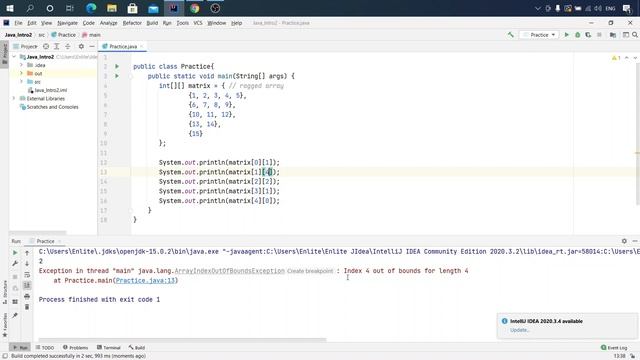Open Chrome from the Windows taskbar
The width and height of the screenshot is (640, 360).
pos(195,8)
